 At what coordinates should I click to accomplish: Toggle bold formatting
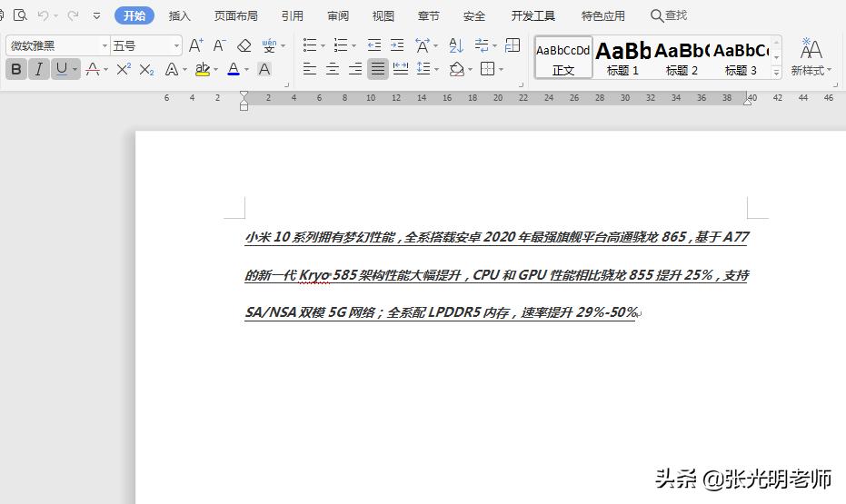click(16, 69)
